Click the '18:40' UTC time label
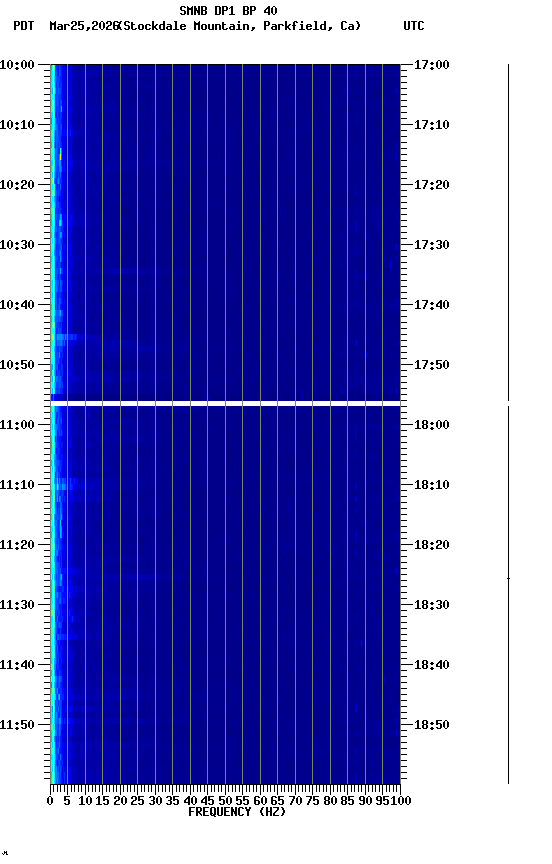 (432, 665)
